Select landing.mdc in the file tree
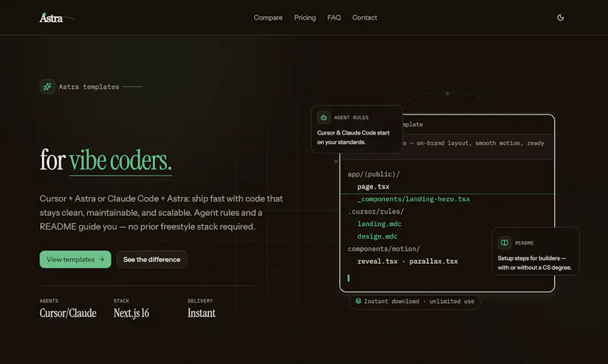The height and width of the screenshot is (364, 608). point(379,224)
